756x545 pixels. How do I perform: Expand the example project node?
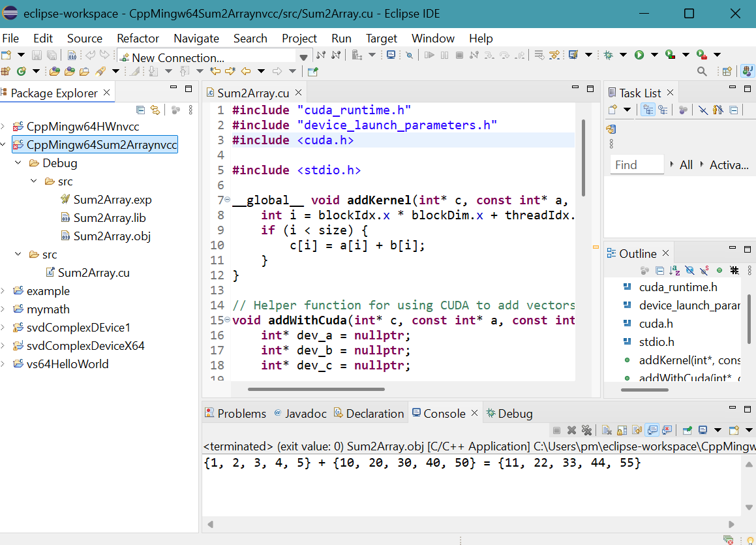pos(3,291)
